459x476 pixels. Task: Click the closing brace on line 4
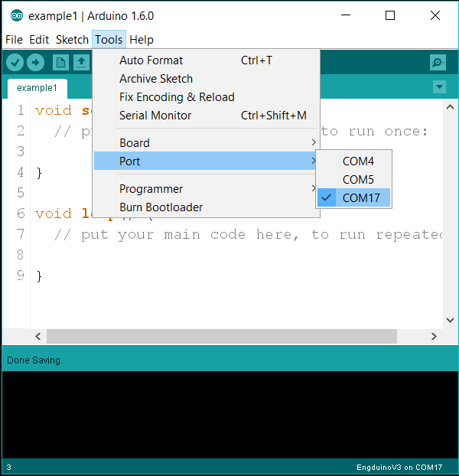[39, 173]
